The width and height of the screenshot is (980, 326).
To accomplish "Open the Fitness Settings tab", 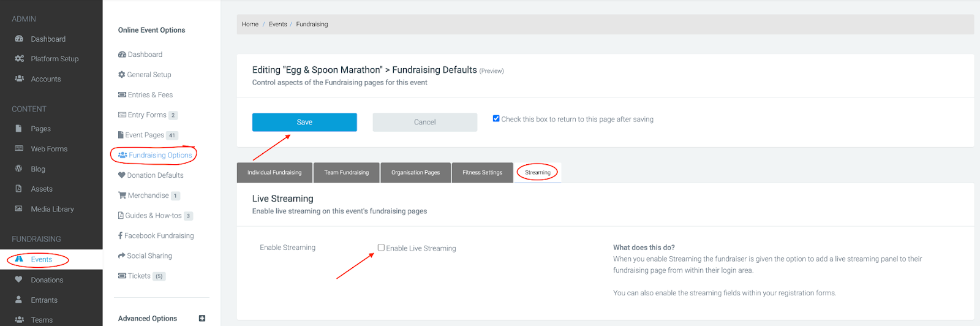I will coord(483,172).
